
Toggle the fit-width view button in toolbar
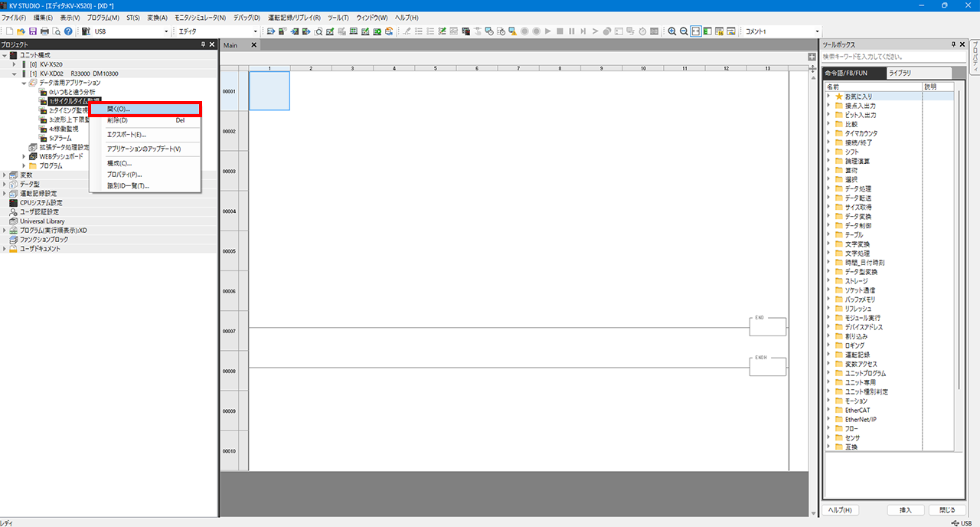pos(695,31)
